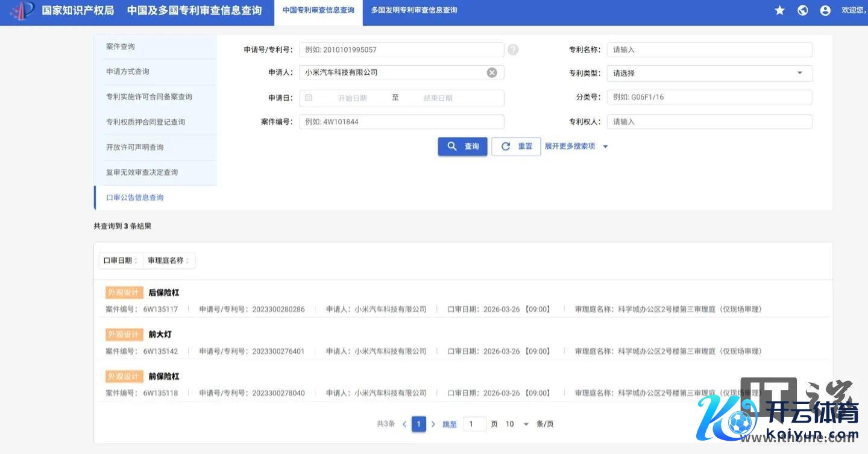This screenshot has width=868, height=454.
Task: Open the 后保险杠 result entry
Action: click(x=163, y=293)
